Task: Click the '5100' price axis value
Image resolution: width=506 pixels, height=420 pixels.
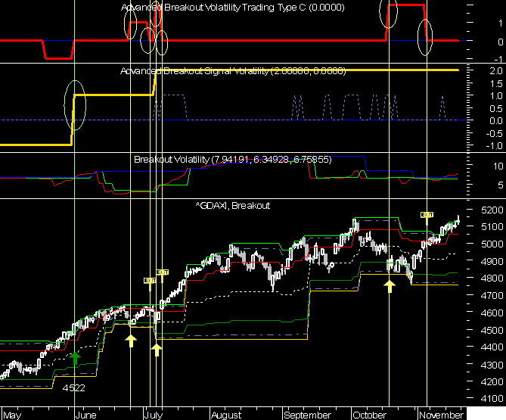Action: [492, 227]
